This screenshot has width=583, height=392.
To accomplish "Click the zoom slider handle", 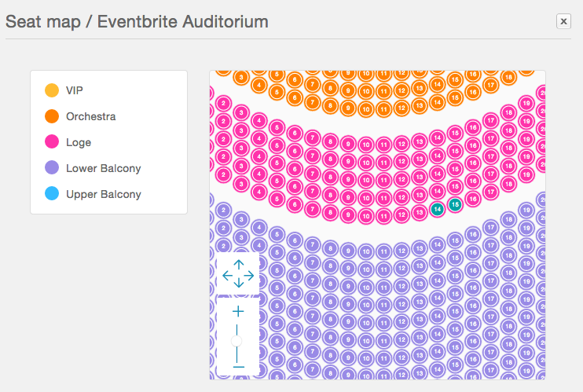I will point(236,341).
